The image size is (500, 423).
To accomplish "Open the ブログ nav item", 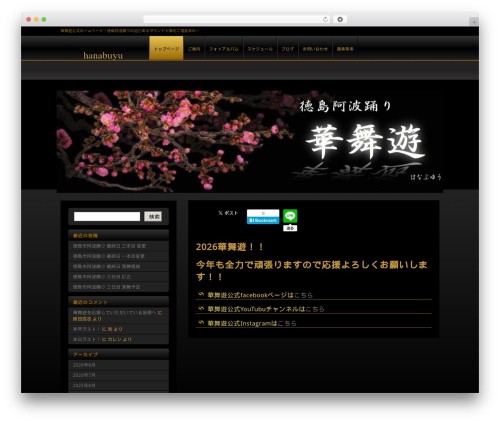I will coord(288,49).
